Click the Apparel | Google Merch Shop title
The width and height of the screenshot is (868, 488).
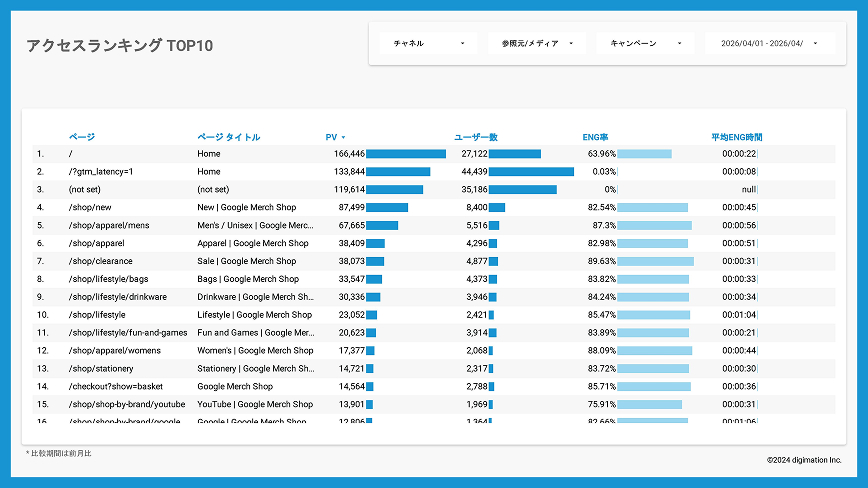tap(253, 243)
